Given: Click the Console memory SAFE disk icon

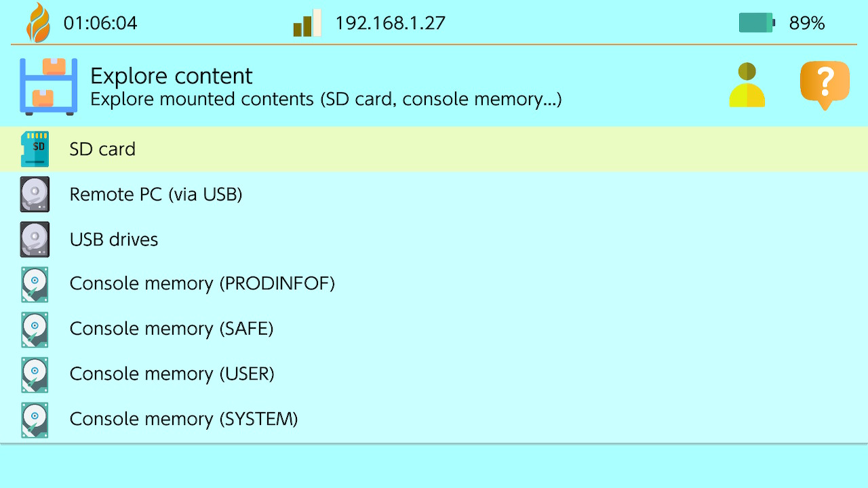Looking at the screenshot, I should pyautogui.click(x=35, y=329).
